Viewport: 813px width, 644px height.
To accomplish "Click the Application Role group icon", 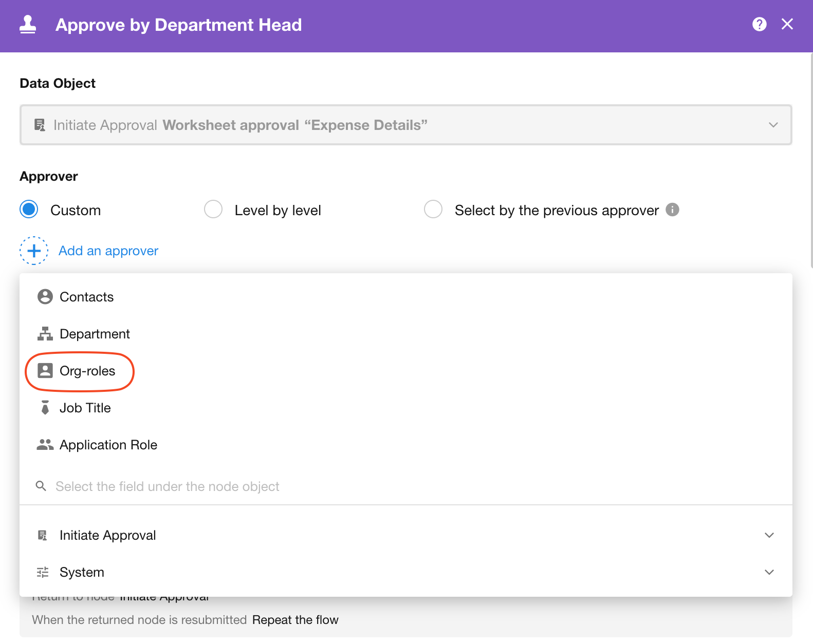I will click(45, 445).
